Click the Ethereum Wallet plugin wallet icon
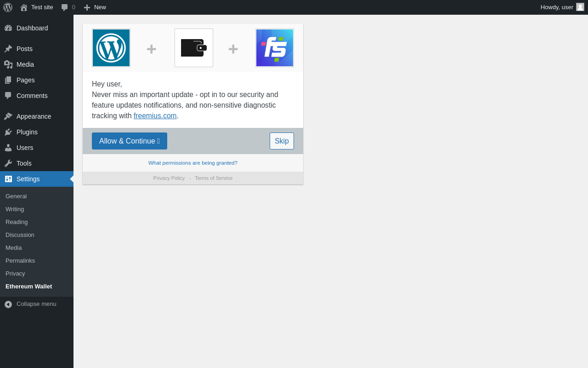This screenshot has width=588, height=368. (194, 48)
